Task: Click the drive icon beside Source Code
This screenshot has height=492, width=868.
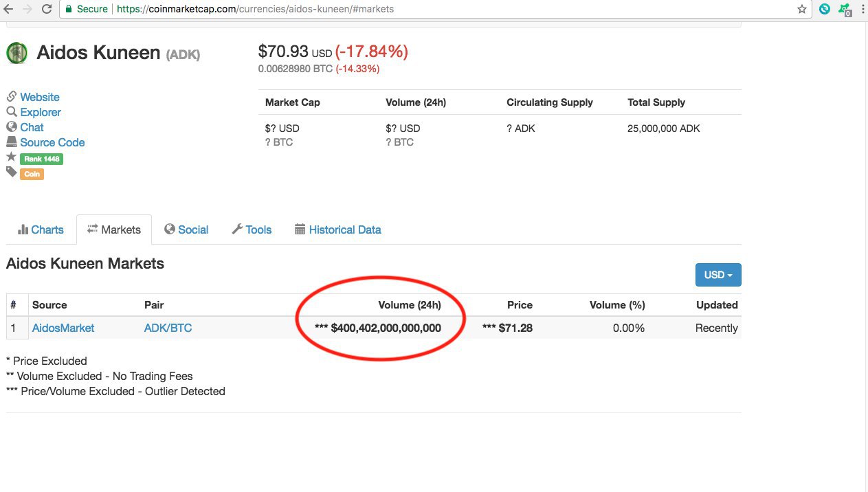Action: point(12,142)
